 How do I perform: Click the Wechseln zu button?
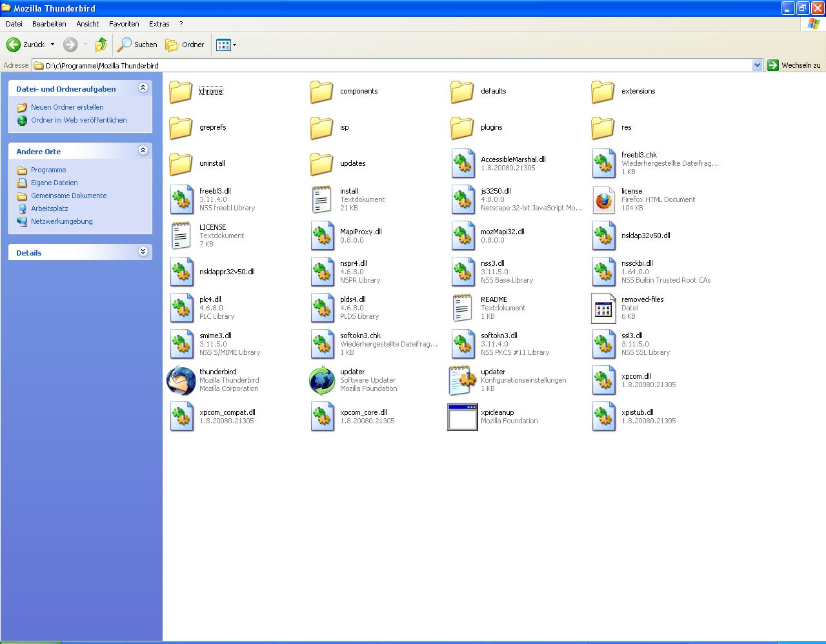point(794,65)
